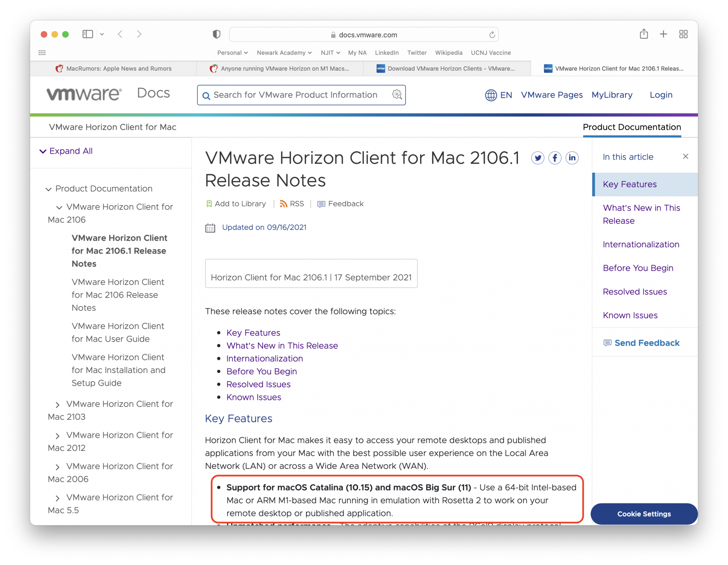728x565 pixels.
Task: Share the article on Facebook
Action: (x=555, y=158)
